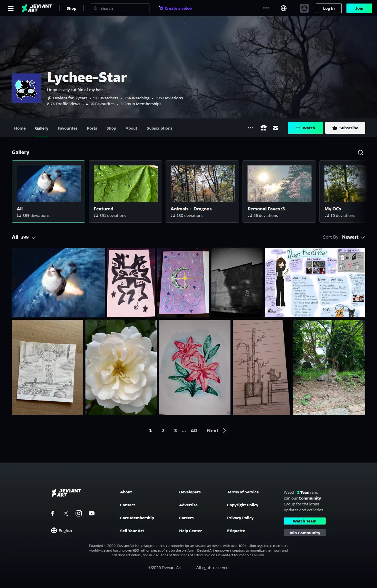Image resolution: width=377 pixels, height=588 pixels.
Task: Focus the header Search field
Action: point(120,8)
